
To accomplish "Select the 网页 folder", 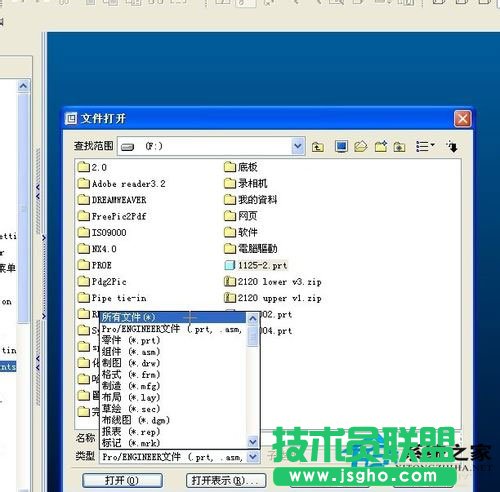I will coord(241,216).
